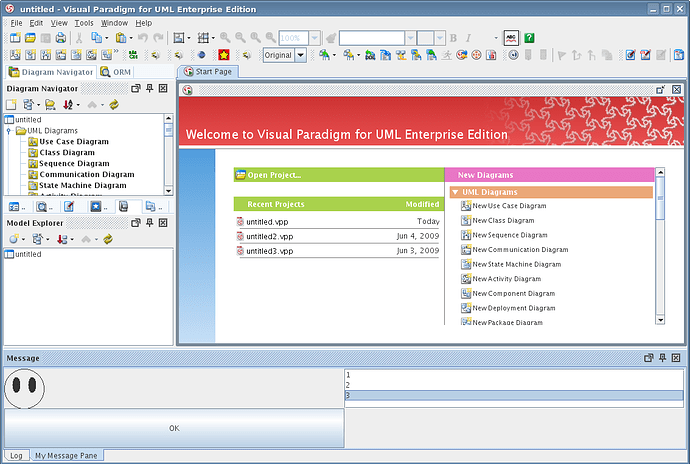Select Class Diagram in Diagram Navigator tree
690x464 pixels.
[67, 153]
